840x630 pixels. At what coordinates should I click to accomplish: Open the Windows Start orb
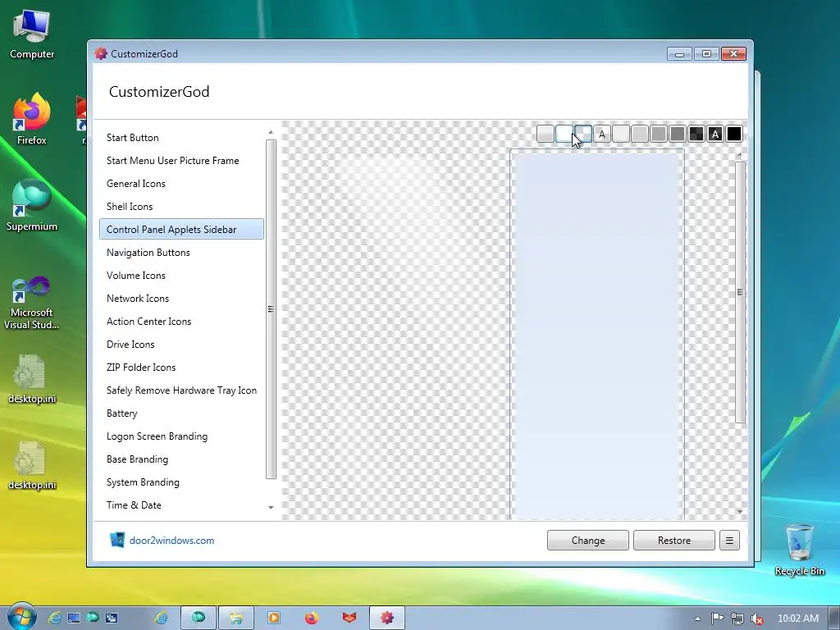(x=21, y=617)
